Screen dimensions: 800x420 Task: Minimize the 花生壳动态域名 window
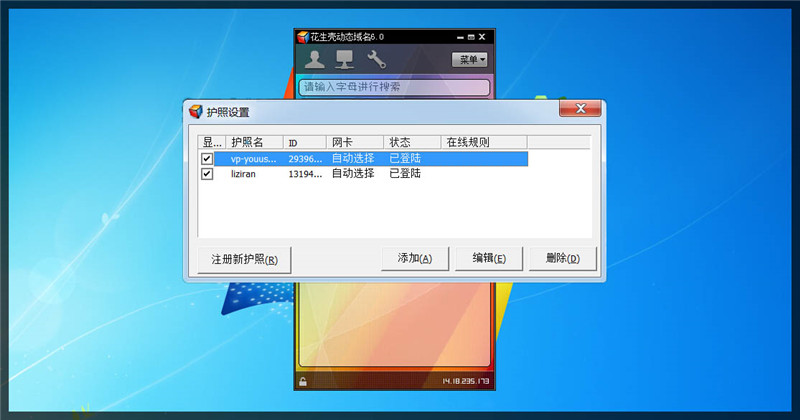pyautogui.click(x=460, y=37)
